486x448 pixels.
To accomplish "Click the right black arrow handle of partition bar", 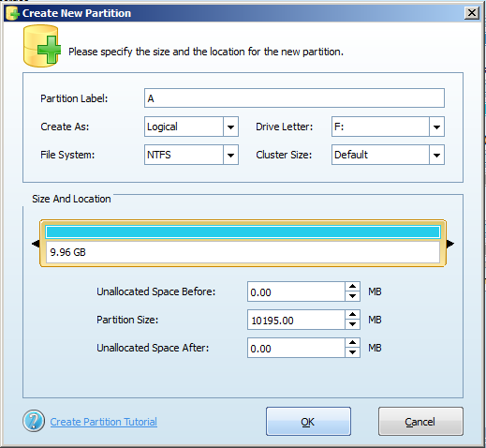I will click(450, 244).
